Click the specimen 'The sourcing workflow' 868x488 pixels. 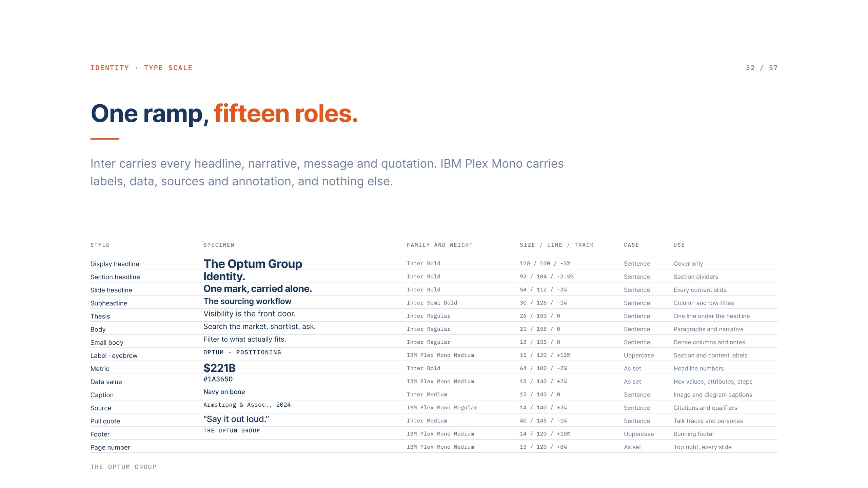pos(247,301)
